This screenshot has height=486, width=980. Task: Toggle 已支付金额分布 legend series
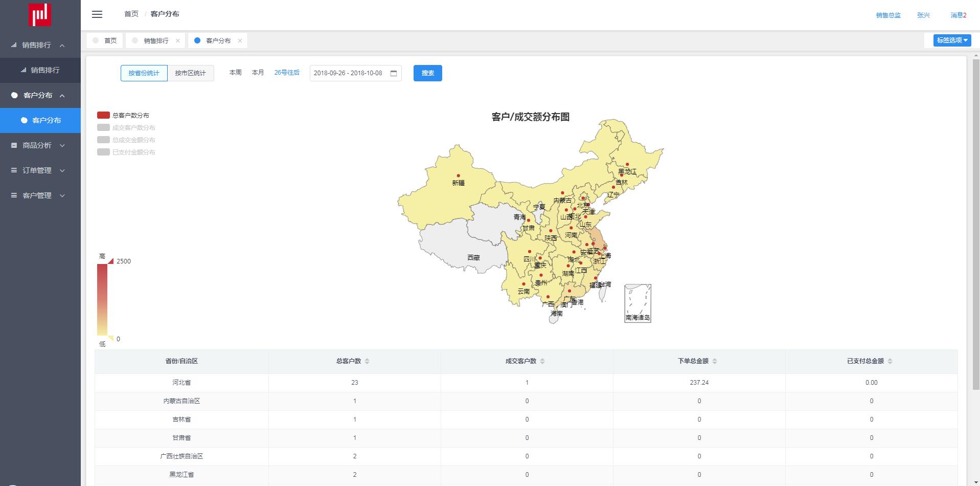[126, 152]
